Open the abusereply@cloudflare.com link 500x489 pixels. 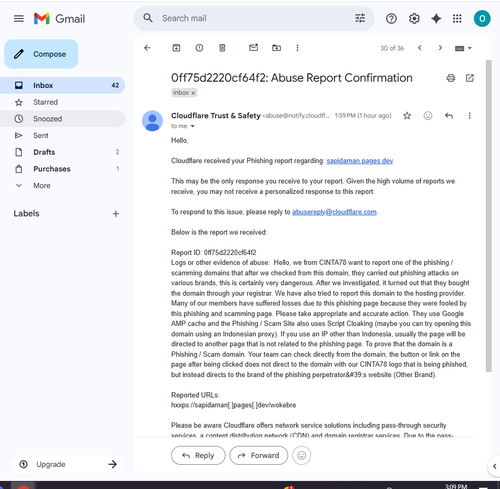[x=334, y=212]
